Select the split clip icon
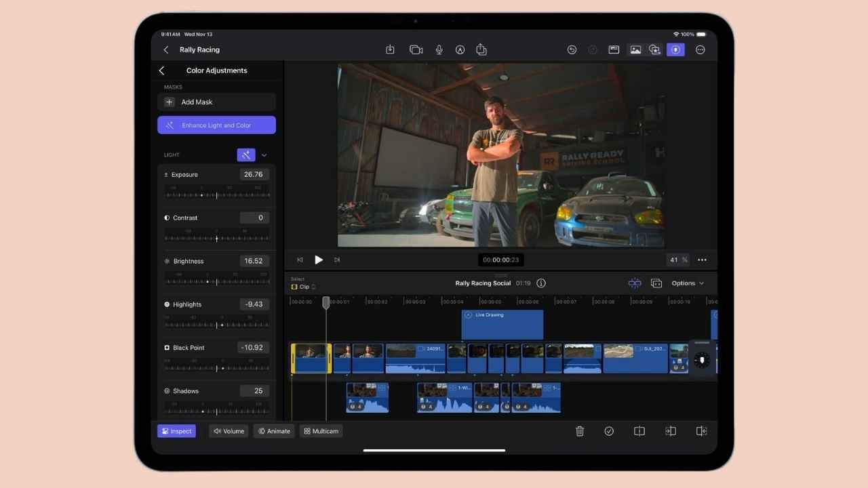 [x=639, y=430]
